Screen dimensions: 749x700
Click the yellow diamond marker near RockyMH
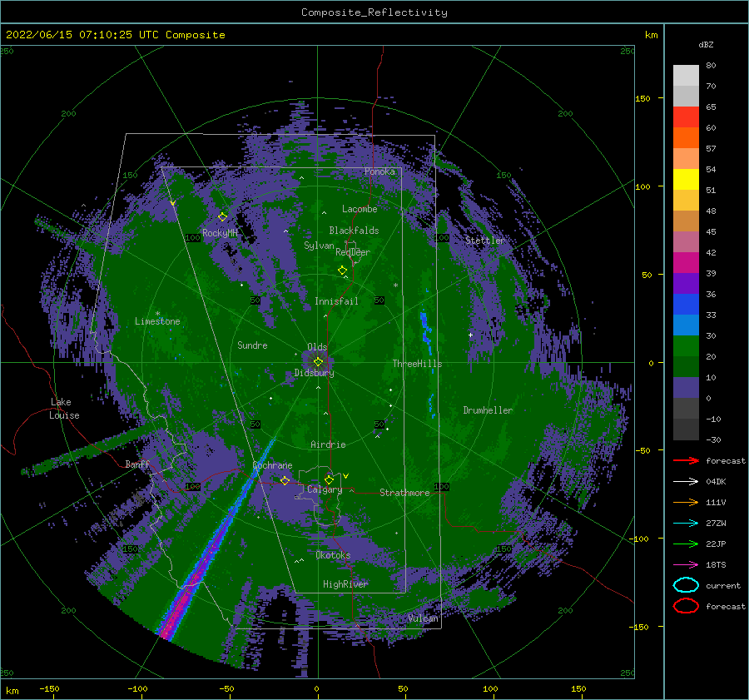click(x=222, y=217)
